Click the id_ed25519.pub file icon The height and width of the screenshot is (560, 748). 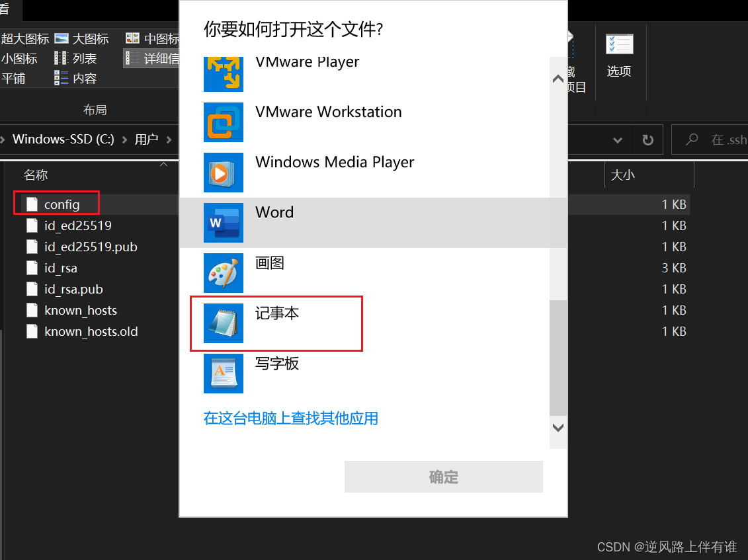coord(32,247)
